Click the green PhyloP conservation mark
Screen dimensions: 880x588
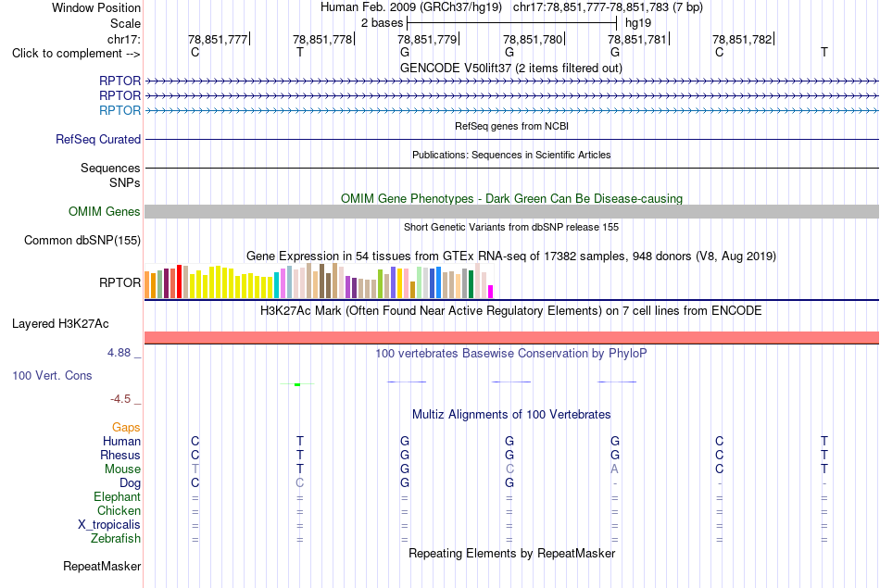click(297, 384)
